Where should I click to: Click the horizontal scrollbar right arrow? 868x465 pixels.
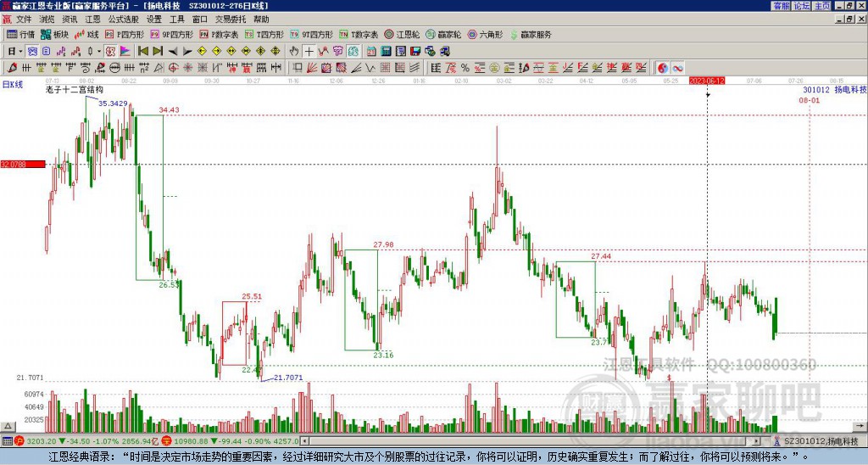point(756,441)
